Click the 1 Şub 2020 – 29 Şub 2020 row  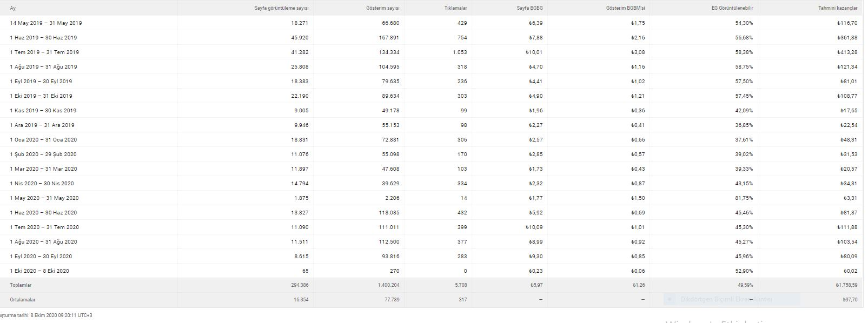click(433, 154)
